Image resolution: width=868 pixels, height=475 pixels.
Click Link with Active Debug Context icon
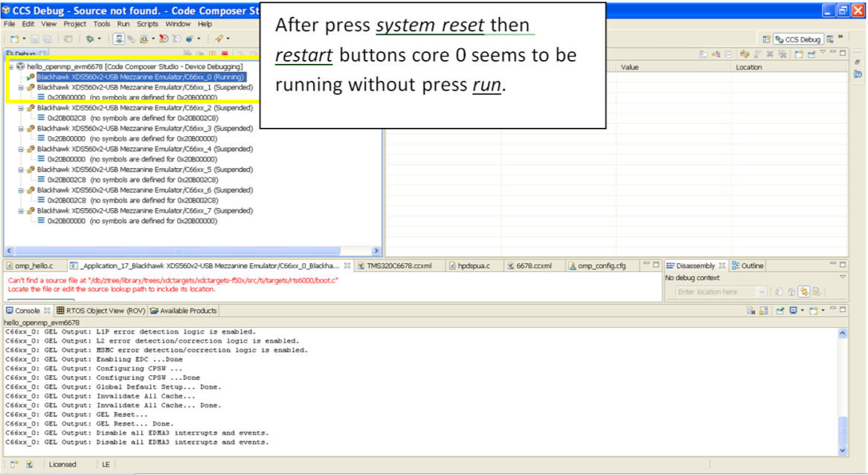tap(804, 291)
